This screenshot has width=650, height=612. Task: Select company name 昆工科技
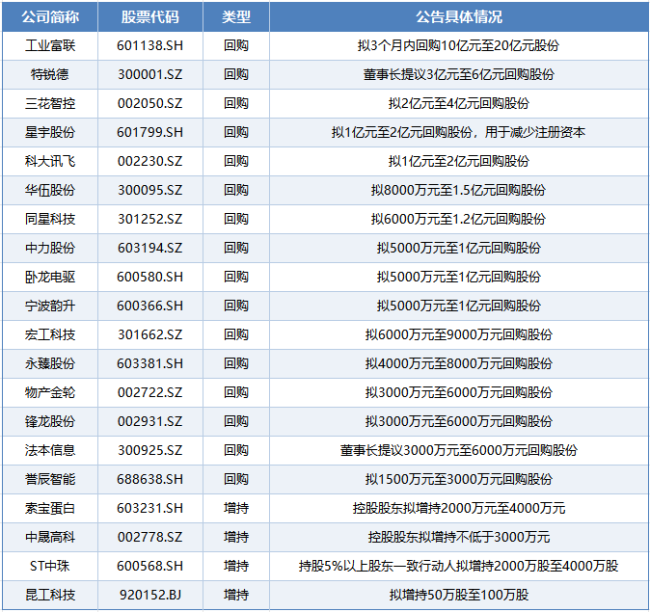pos(50,595)
